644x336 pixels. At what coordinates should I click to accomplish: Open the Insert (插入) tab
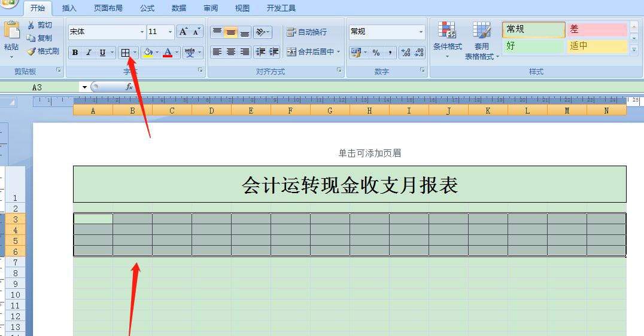pos(69,8)
